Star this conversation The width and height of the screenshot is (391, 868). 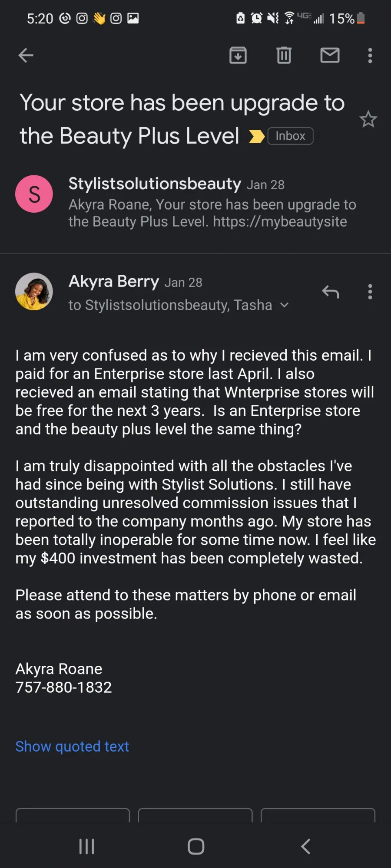click(368, 119)
